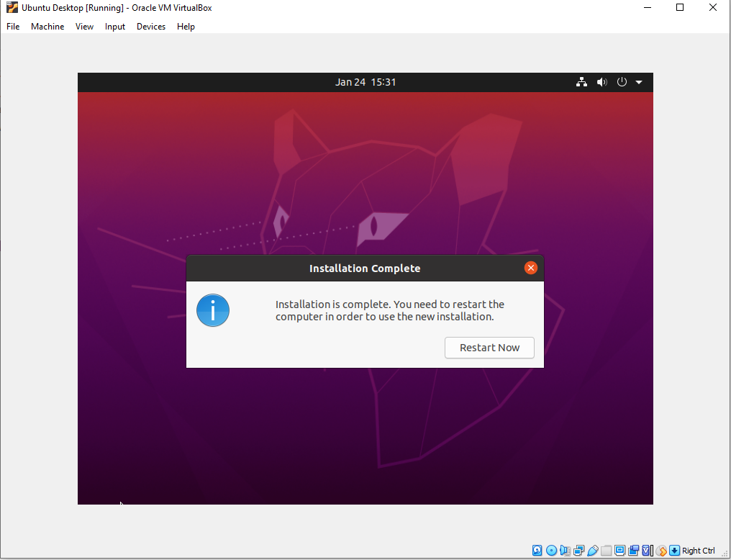Expand the Ubuntu system menu arrow
The height and width of the screenshot is (560, 731).
(x=639, y=83)
